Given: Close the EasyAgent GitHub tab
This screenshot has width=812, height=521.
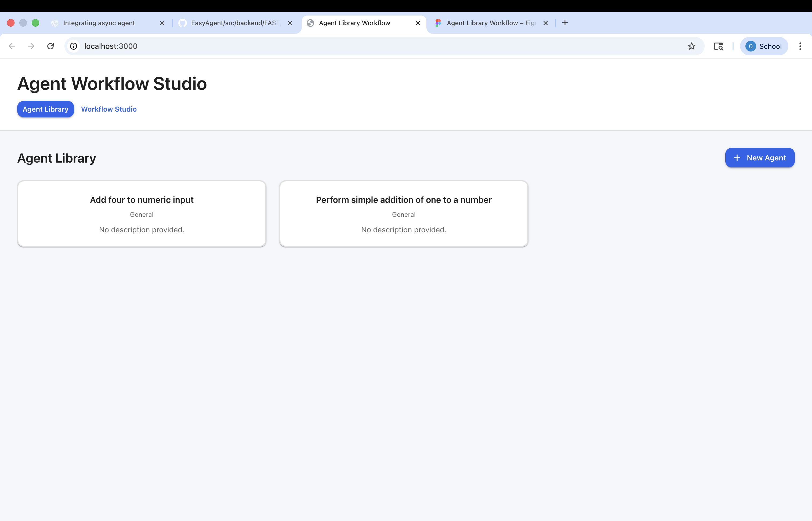Looking at the screenshot, I should (290, 23).
